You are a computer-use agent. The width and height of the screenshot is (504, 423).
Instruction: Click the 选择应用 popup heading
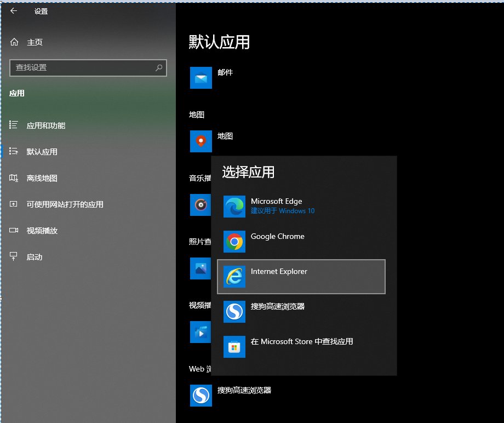248,172
